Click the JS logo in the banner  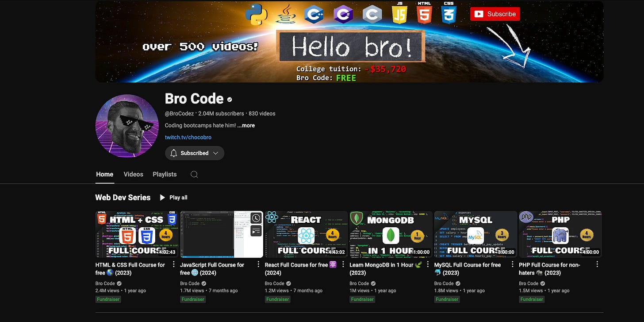[x=399, y=13]
